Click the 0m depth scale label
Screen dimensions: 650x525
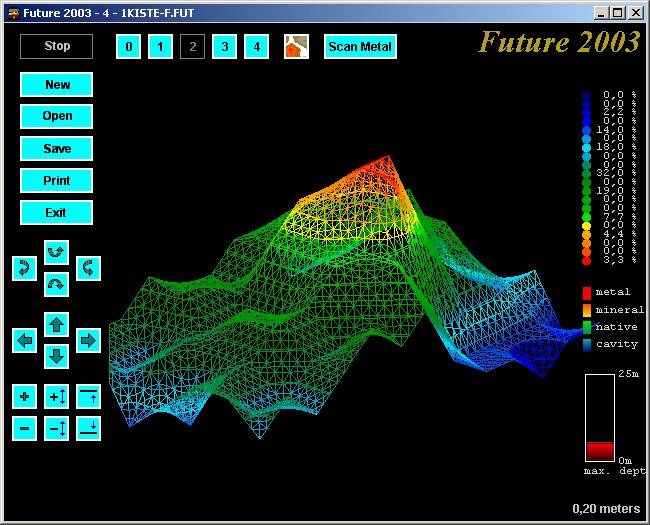tap(625, 460)
